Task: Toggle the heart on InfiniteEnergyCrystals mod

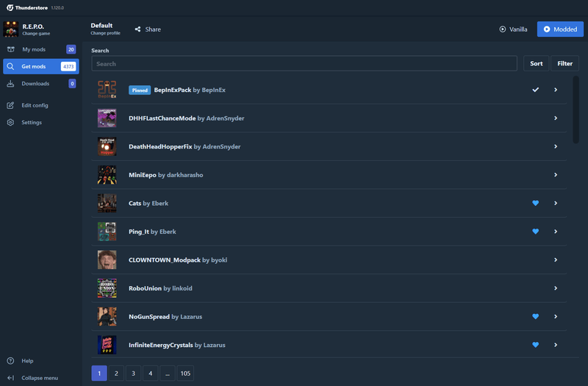Action: pos(536,345)
